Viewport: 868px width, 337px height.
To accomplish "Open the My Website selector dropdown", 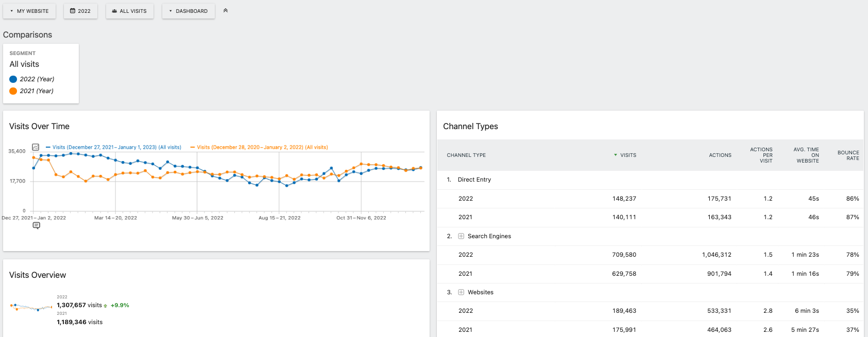I will (x=29, y=11).
